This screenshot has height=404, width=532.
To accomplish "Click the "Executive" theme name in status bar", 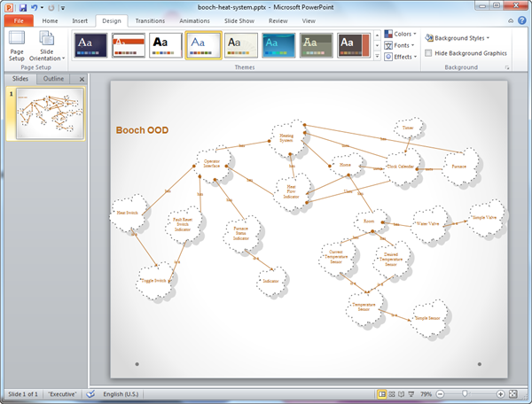I will click(62, 394).
